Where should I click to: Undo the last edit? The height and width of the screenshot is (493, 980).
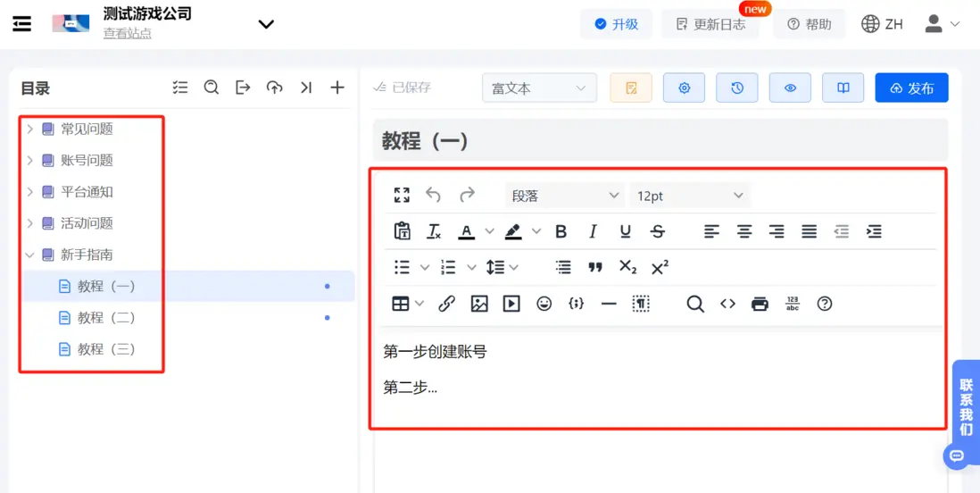(433, 196)
